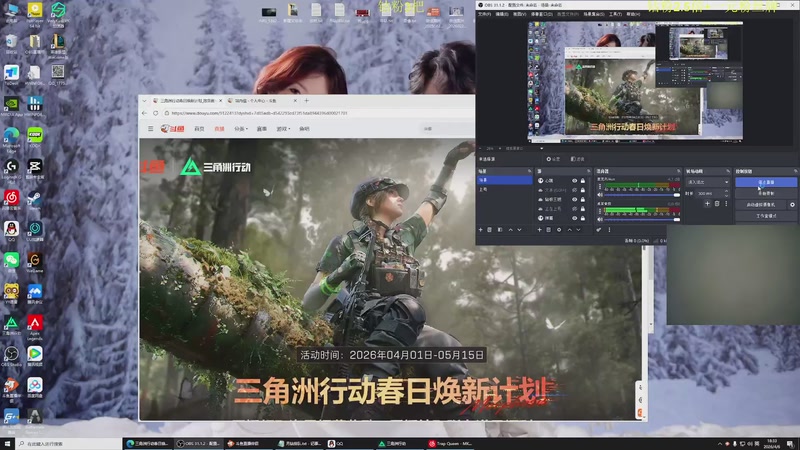This screenshot has width=800, height=450.
Task: Increase transition duration with up arrow
Action: pos(727,191)
